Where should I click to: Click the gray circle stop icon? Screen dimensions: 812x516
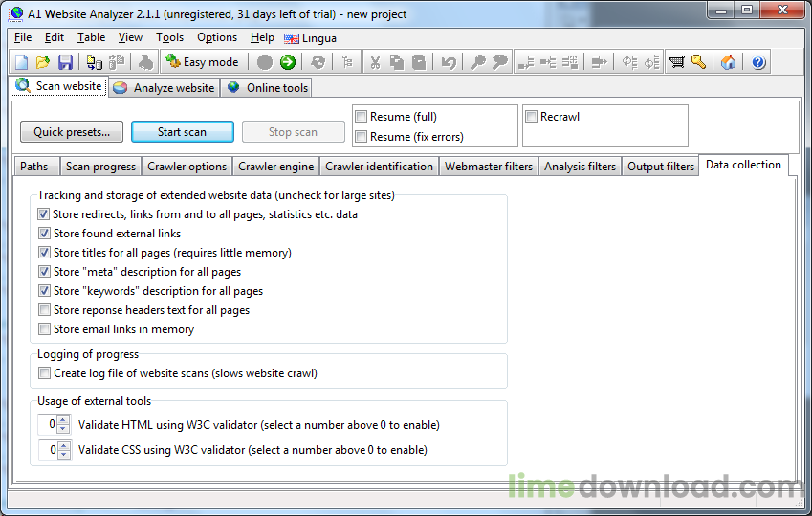(x=265, y=62)
